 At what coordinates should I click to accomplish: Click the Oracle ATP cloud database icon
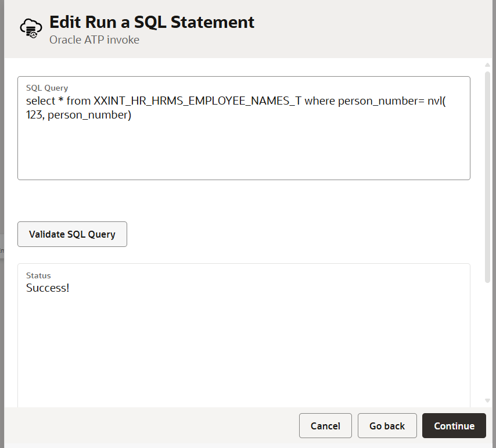point(31,28)
